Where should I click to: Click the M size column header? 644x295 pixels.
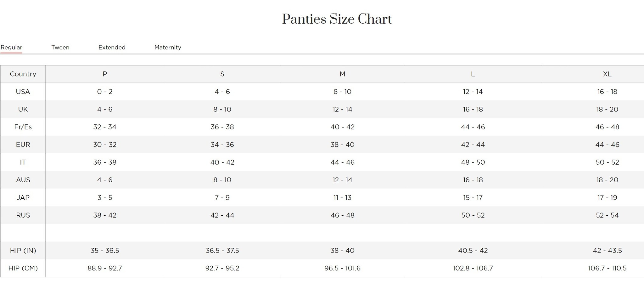(x=342, y=74)
